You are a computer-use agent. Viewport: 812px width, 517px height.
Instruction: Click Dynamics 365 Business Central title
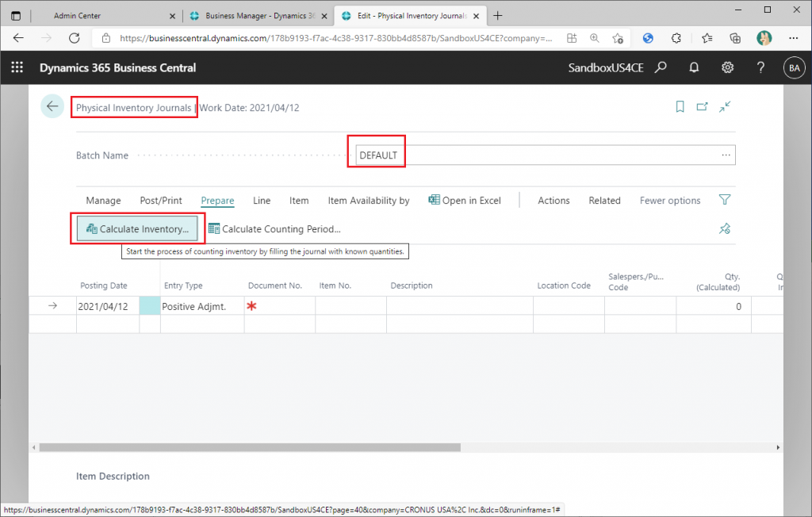point(117,68)
